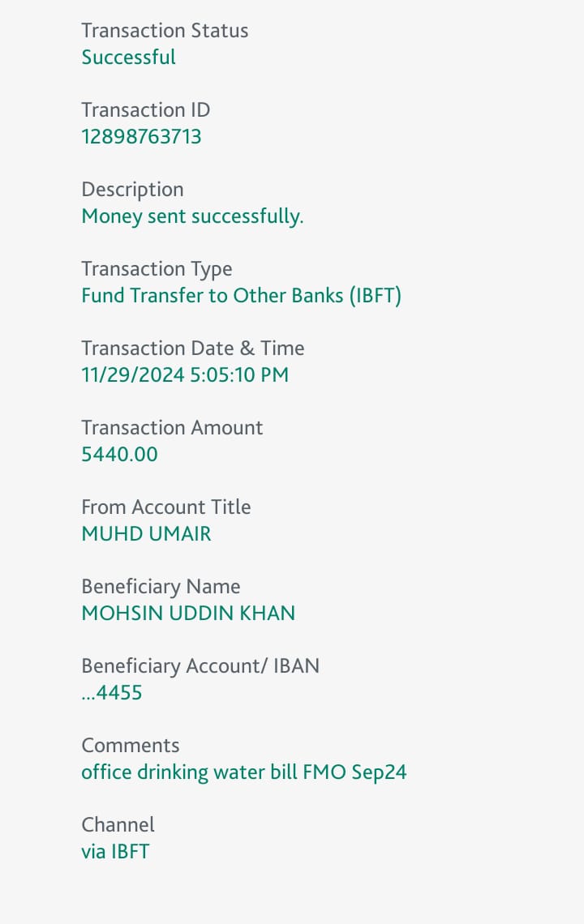Image resolution: width=584 pixels, height=924 pixels.
Task: Tap the 'office drinking water bill' comment
Action: pyautogui.click(x=243, y=772)
